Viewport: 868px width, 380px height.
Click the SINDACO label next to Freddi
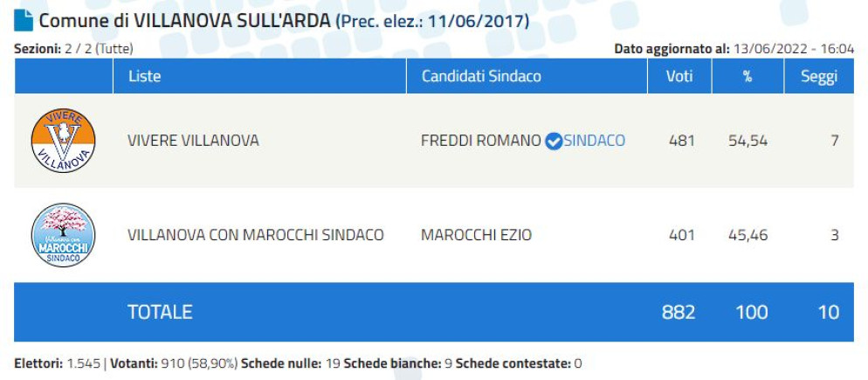(595, 141)
